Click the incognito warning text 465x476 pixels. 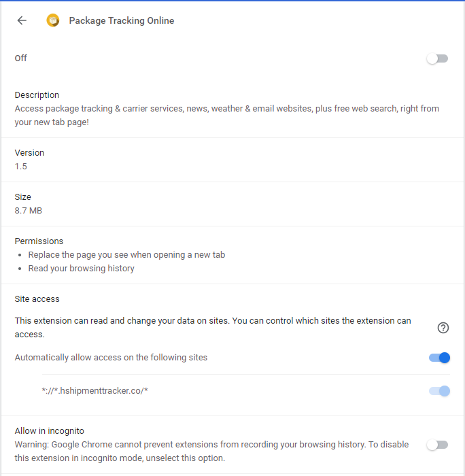[x=212, y=451]
